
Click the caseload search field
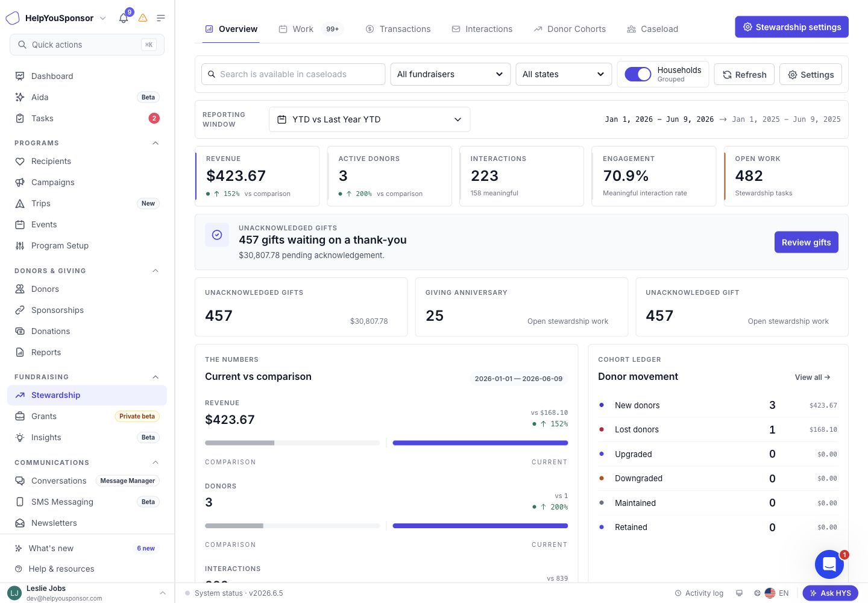click(293, 74)
